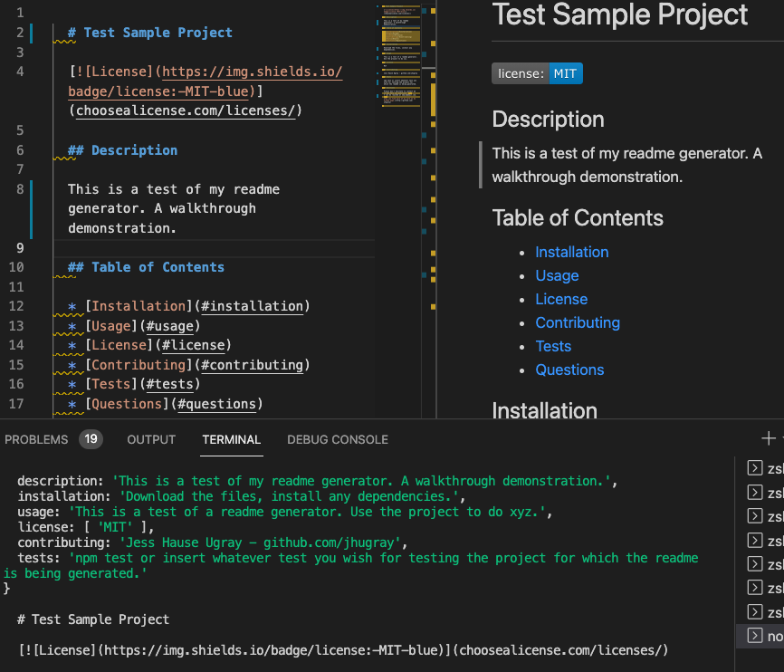Follow the Installation link in preview
Screen dimensions: 784x672
click(571, 252)
